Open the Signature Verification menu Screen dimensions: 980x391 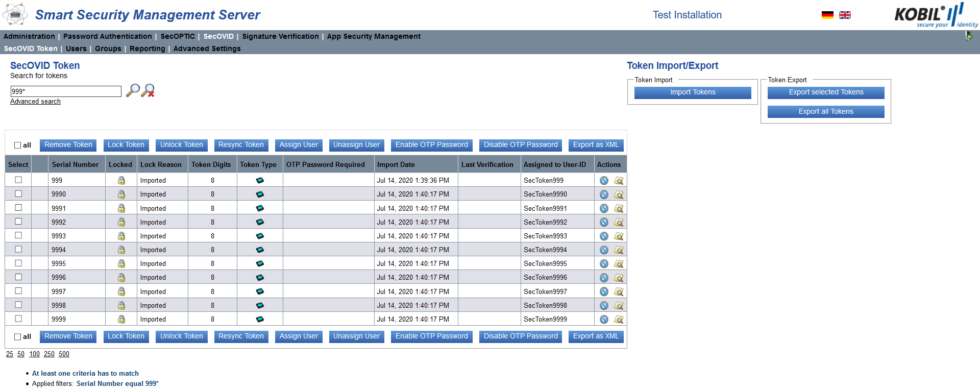280,36
